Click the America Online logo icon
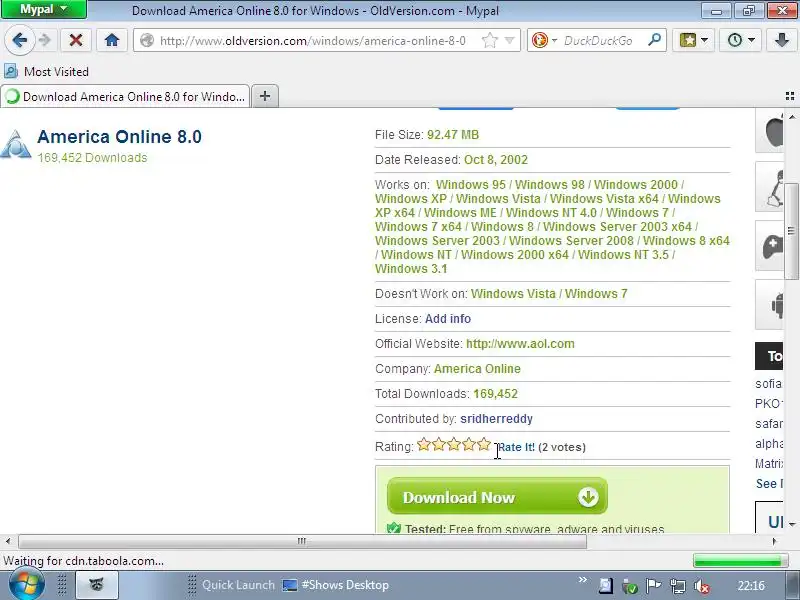 (15, 144)
